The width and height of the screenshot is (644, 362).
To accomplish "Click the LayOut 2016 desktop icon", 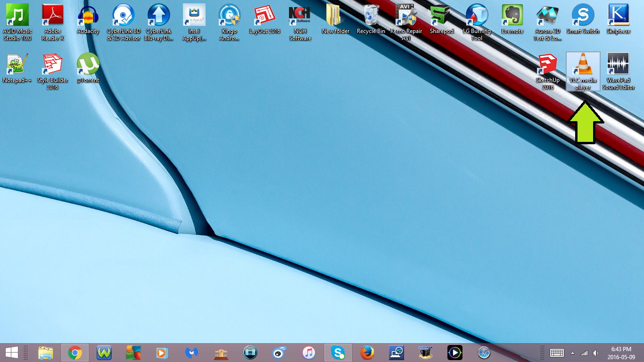I will (x=265, y=20).
